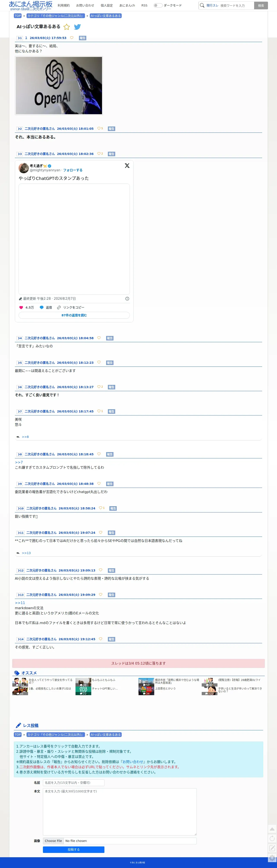277x868 pixels.
Task: Open the お問い合わせ menu item
Action: tap(85, 5)
